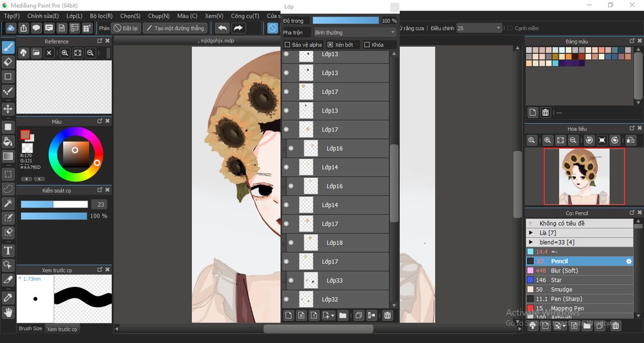Click Tạo một đường thẳng button
The image size is (644, 343).
pyautogui.click(x=175, y=28)
